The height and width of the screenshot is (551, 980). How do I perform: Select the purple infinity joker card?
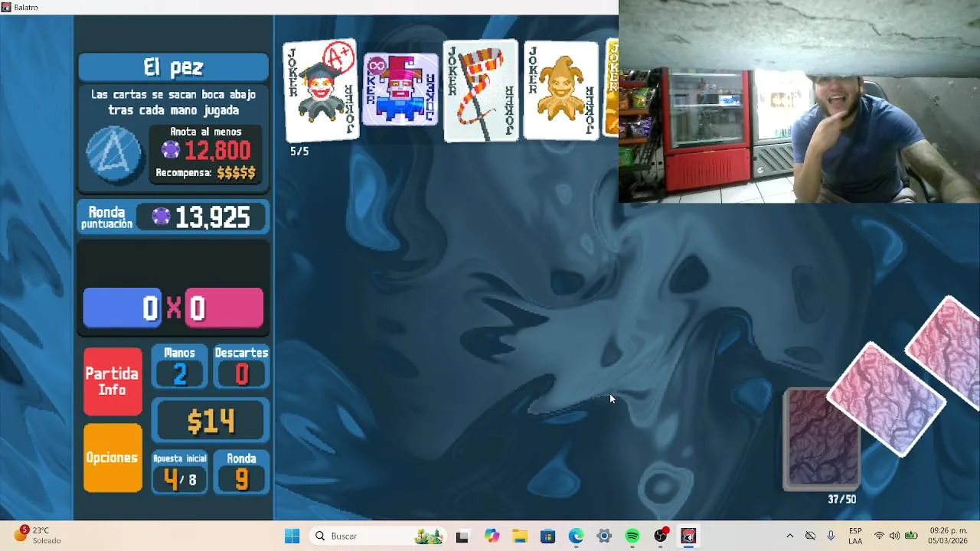tap(400, 90)
